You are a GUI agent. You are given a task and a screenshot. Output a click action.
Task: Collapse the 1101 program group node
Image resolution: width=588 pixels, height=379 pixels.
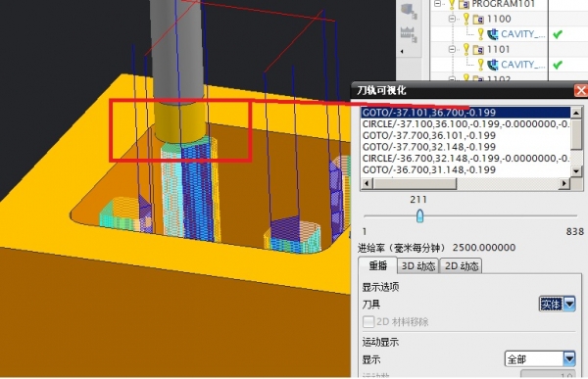[452, 49]
